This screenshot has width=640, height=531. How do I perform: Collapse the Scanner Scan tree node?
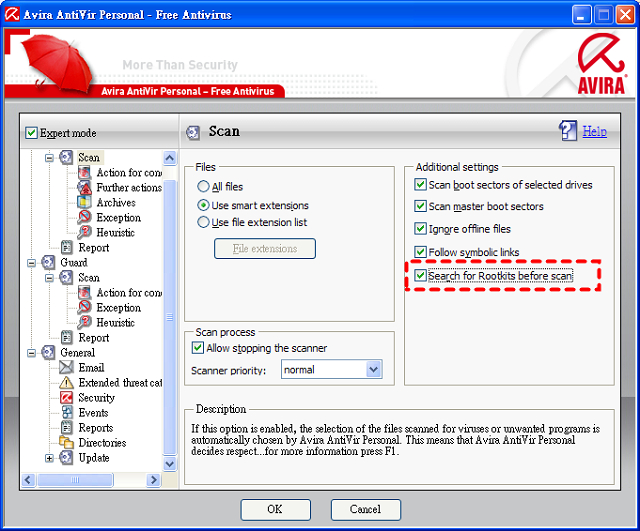pos(49,158)
